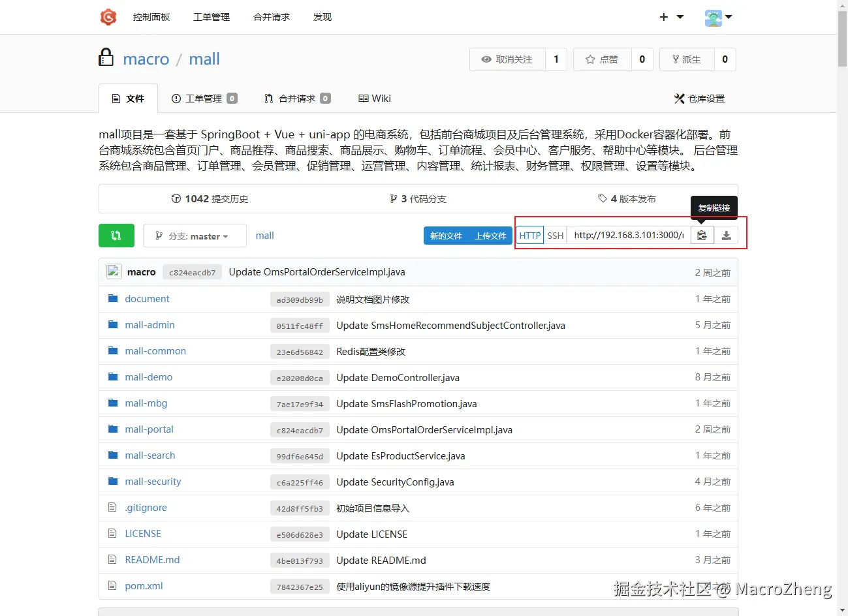Click the 点赞 star button
This screenshot has height=616, width=848.
602,59
